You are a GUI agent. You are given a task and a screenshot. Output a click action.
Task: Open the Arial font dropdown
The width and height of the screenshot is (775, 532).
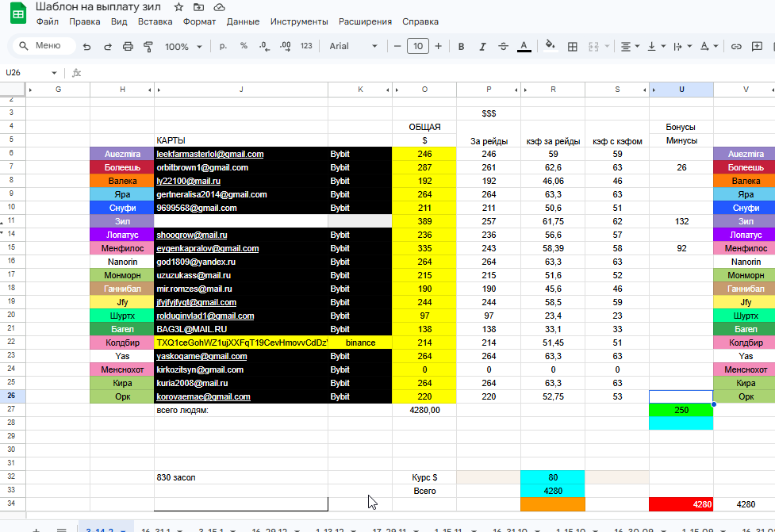tap(353, 46)
